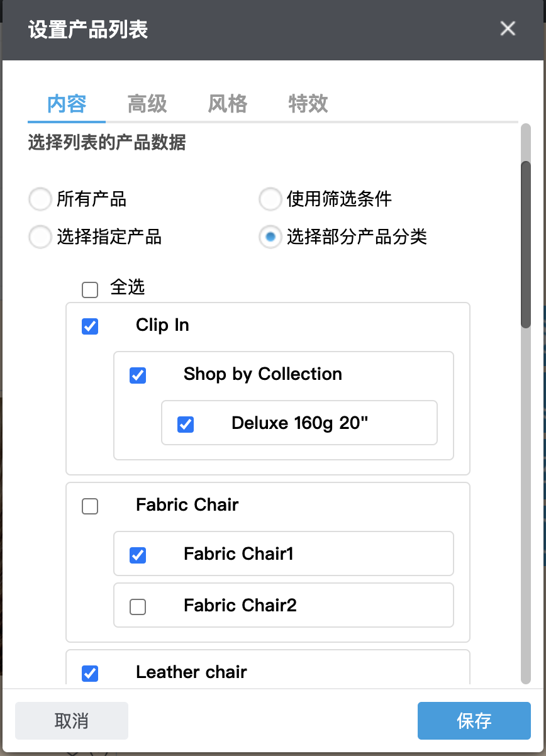The height and width of the screenshot is (756, 546).
Task: Click the 选择部分产品分类 radio button
Action: tap(270, 237)
